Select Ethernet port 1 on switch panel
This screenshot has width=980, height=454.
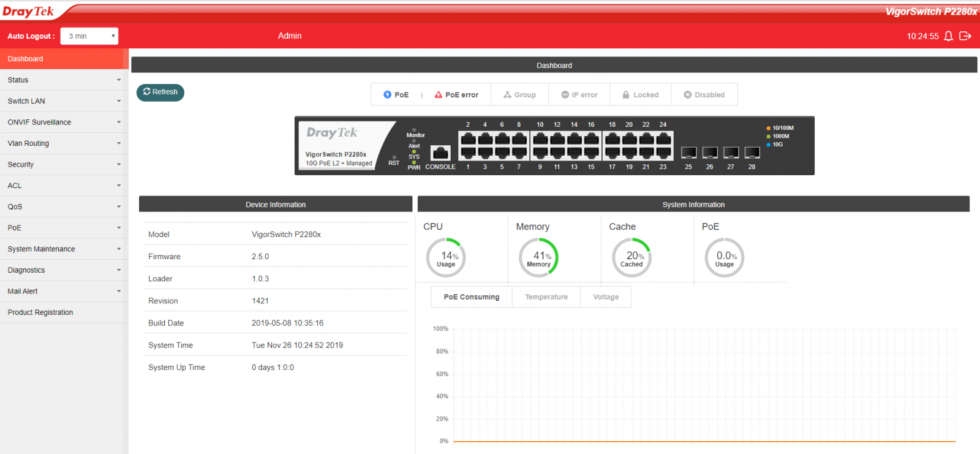[468, 153]
